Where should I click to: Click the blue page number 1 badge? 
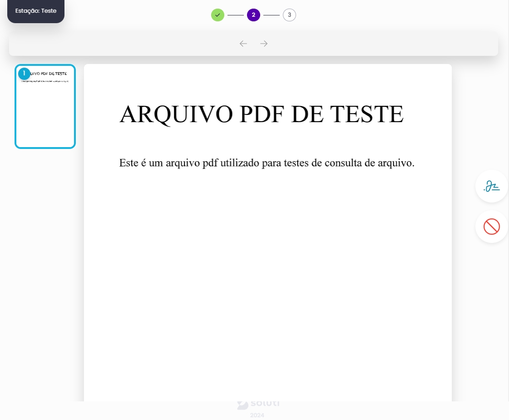pyautogui.click(x=24, y=74)
